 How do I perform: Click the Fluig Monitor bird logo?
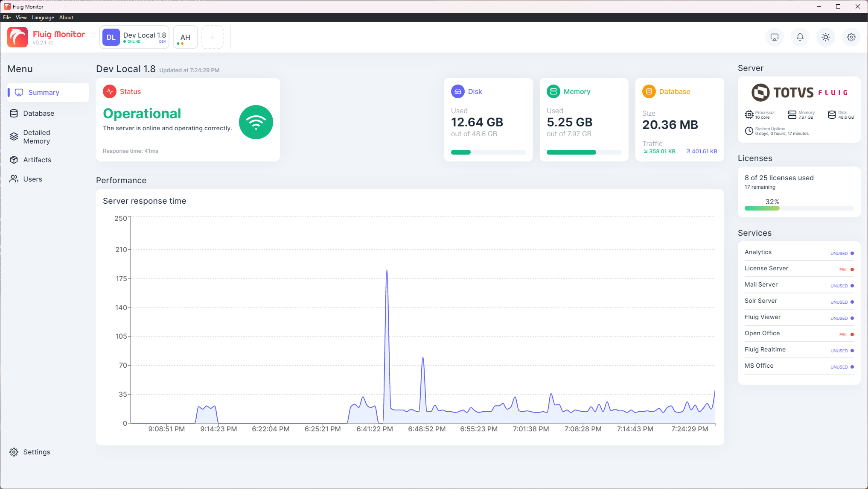coord(17,37)
